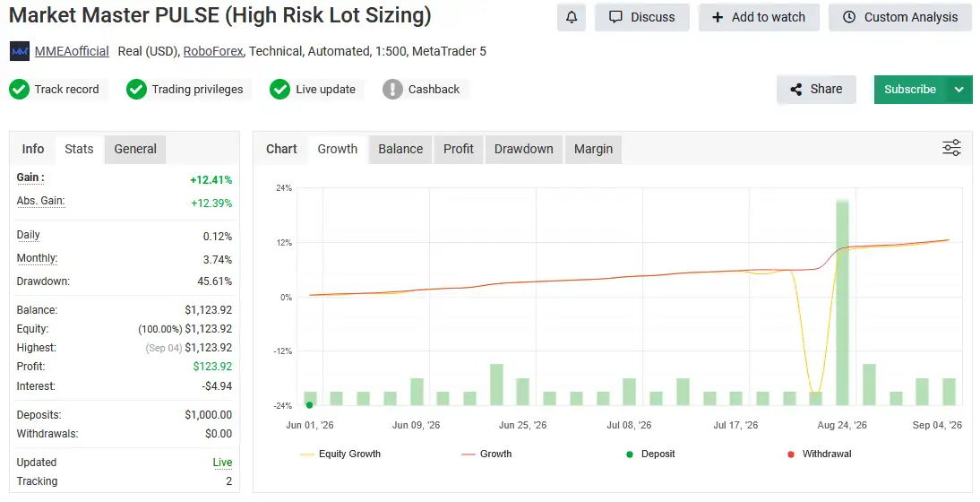Click the Market Master PULSE page title
The height and width of the screenshot is (502, 980).
(220, 15)
